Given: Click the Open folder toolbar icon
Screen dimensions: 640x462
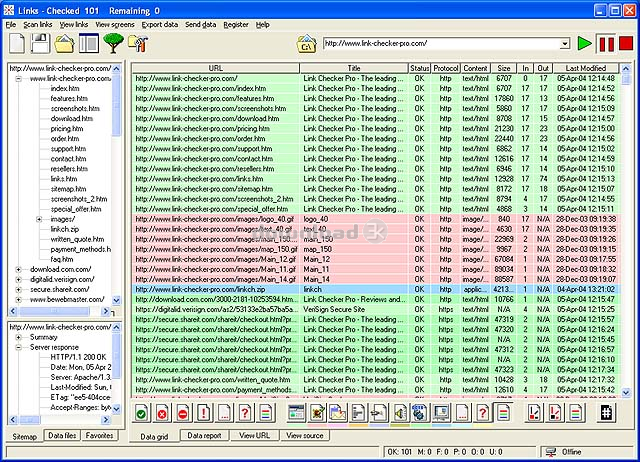Looking at the screenshot, I should click(65, 43).
